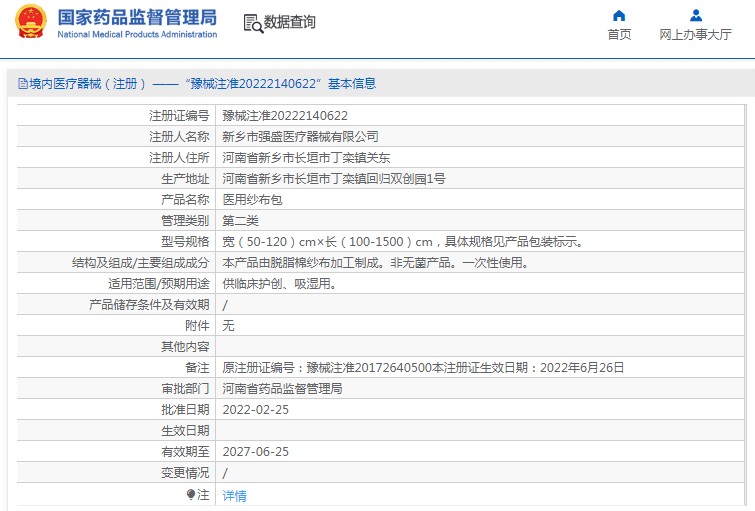This screenshot has width=755, height=511.
Task: Select production address ending 回归双创园1号
Action: [x=334, y=179]
